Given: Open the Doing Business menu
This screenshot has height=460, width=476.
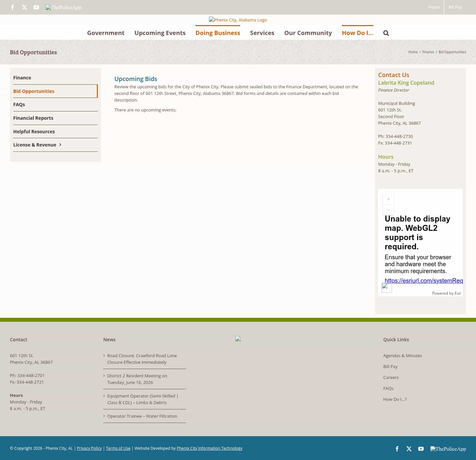Looking at the screenshot, I should pos(218,33).
